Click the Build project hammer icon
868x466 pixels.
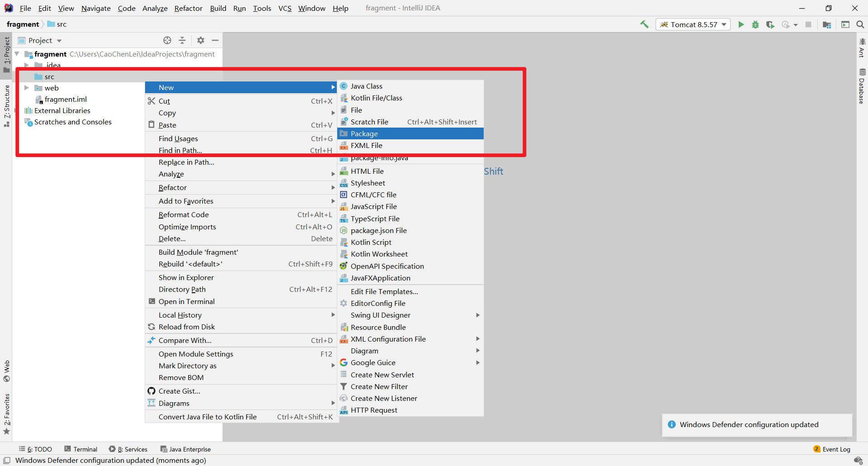pos(644,24)
